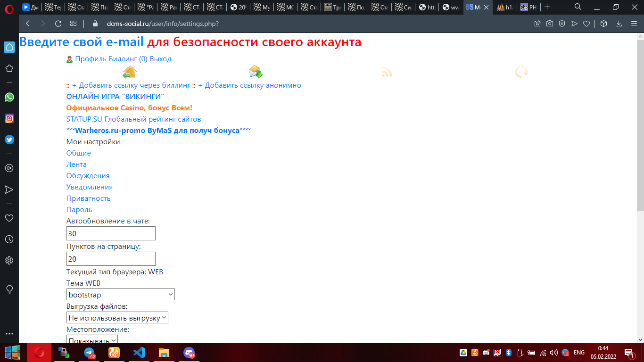Open the Приватность settings section
This screenshot has width=644, height=362.
click(88, 198)
